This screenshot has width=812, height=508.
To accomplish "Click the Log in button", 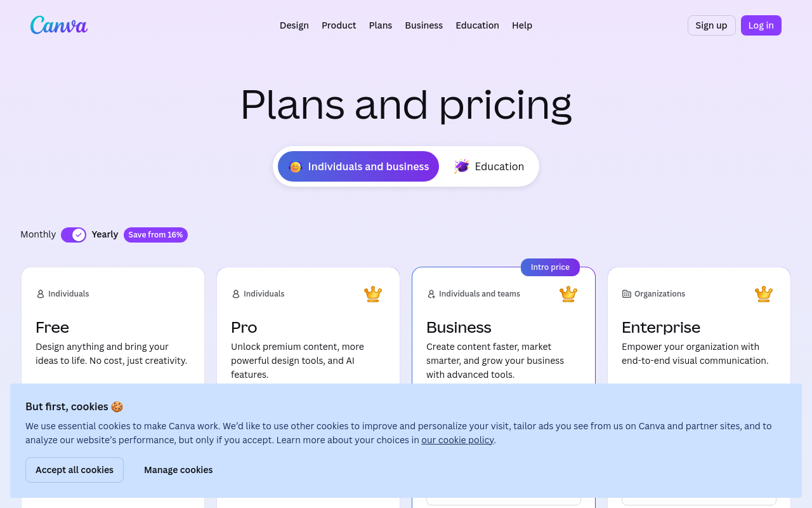I will [761, 25].
